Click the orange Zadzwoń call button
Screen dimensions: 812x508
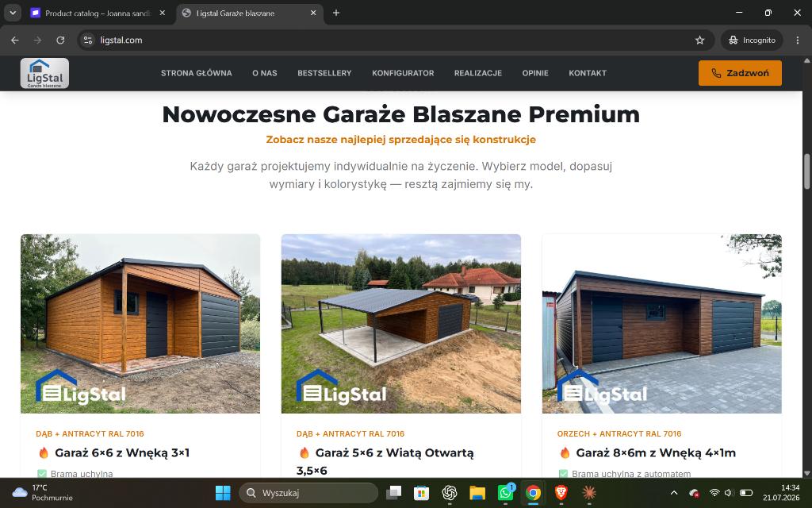pyautogui.click(x=740, y=73)
